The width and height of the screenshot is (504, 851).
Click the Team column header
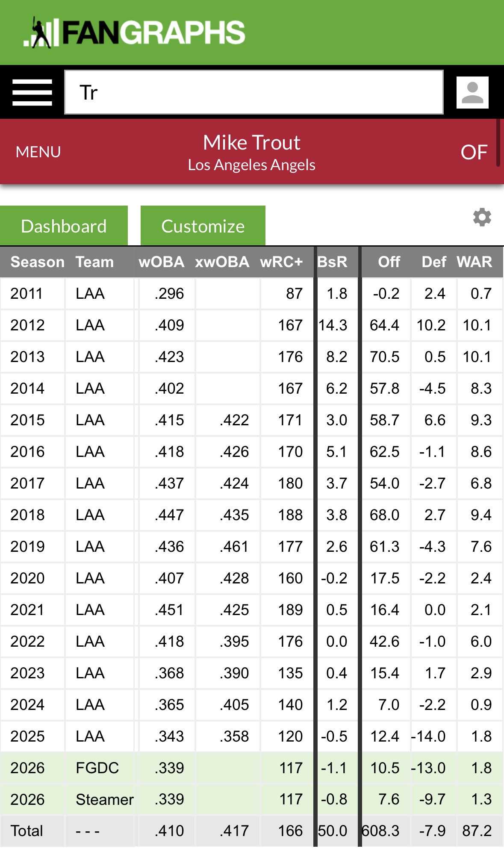click(x=94, y=262)
